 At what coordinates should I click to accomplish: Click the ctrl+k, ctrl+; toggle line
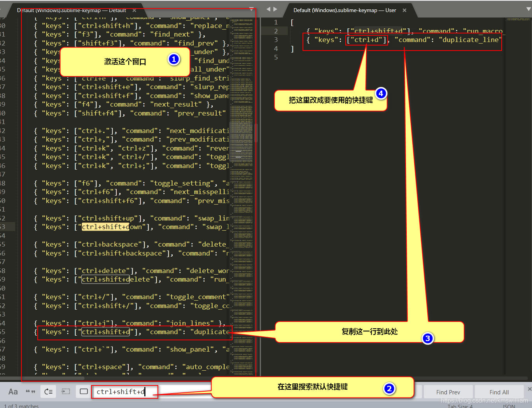pyautogui.click(x=131, y=166)
